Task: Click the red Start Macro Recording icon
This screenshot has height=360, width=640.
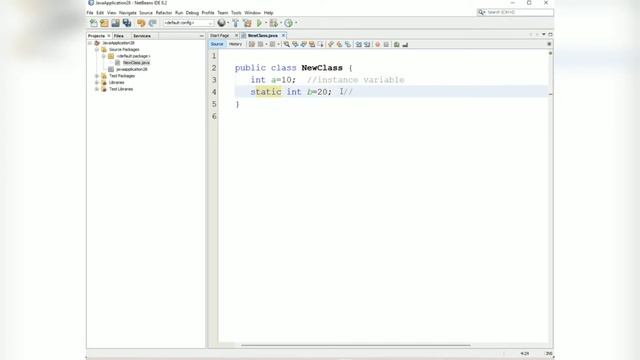Action: coord(378,44)
